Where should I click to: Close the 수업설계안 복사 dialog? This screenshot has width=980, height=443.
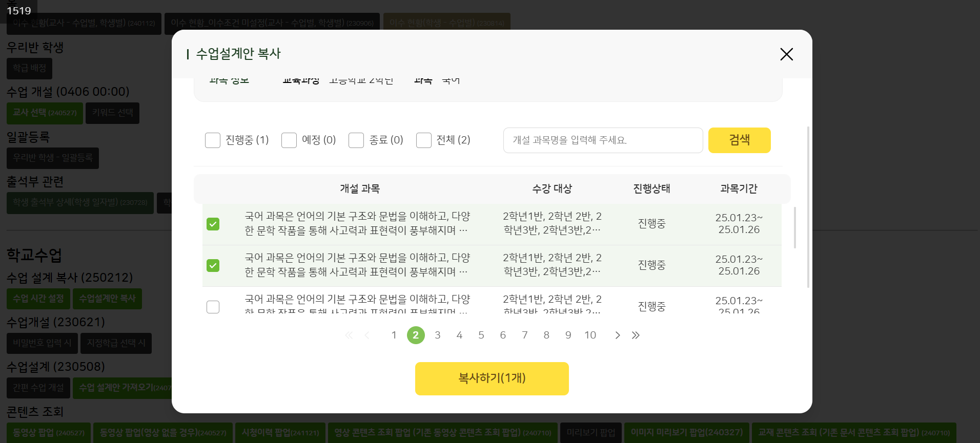click(x=786, y=54)
